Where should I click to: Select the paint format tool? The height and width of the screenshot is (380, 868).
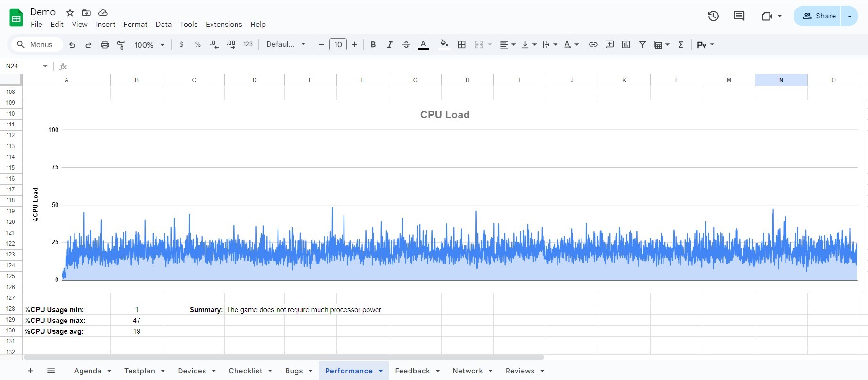[x=121, y=45]
